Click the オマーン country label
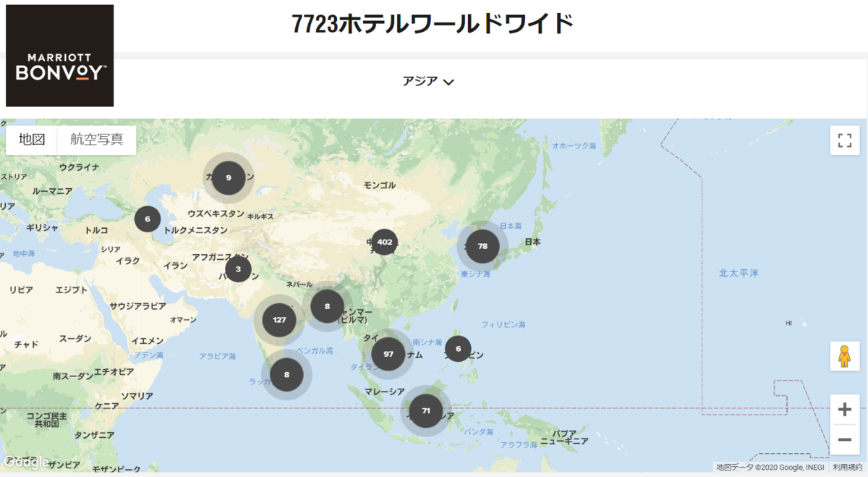 coord(183,319)
